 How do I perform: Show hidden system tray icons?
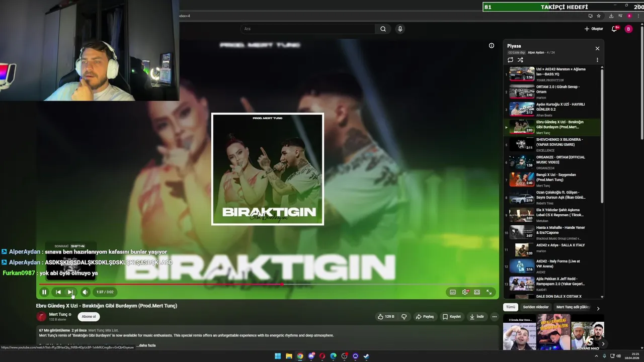(598, 356)
